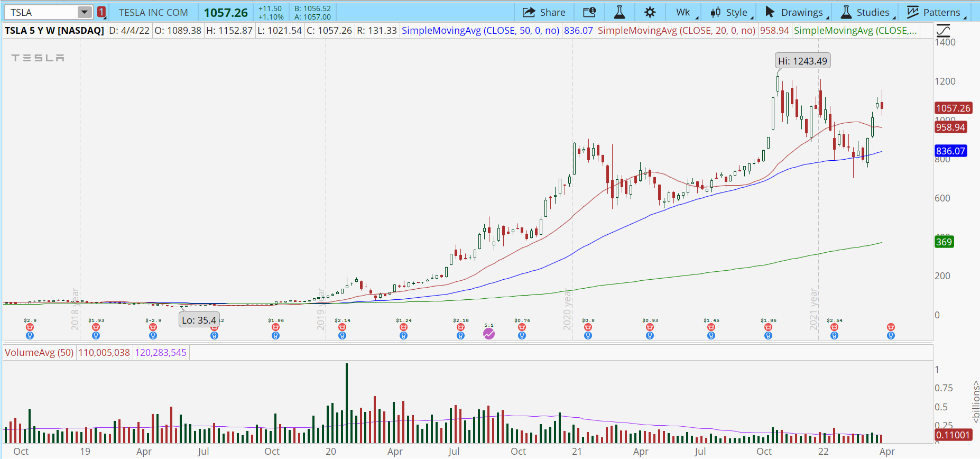
Task: Click the purple 5:1 stock split marker
Action: (489, 334)
